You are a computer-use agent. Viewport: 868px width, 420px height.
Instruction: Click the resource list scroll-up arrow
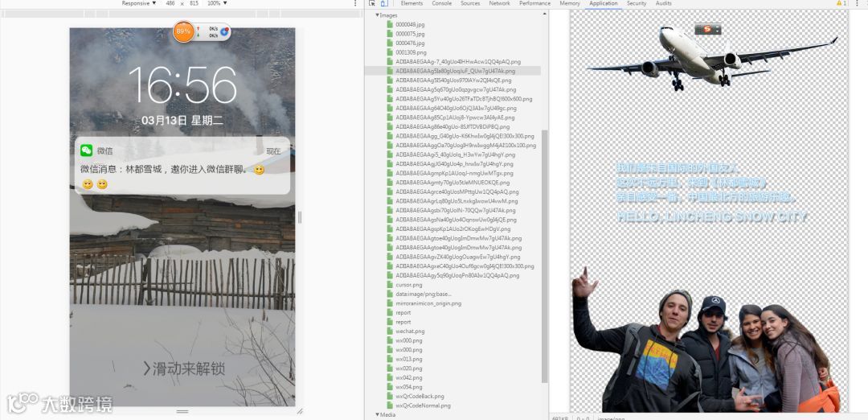click(x=545, y=14)
